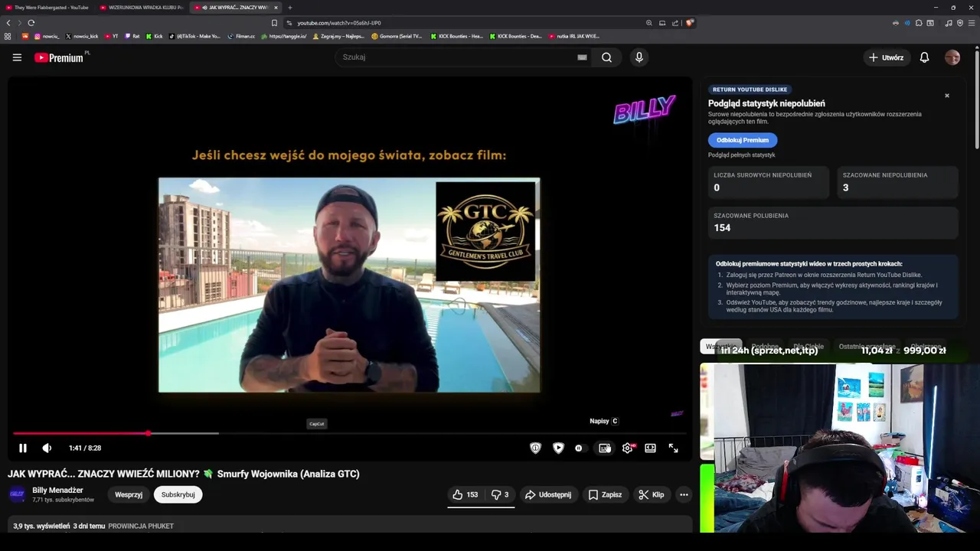This screenshot has height=551, width=980.
Task: Mute the video volume
Action: pyautogui.click(x=47, y=448)
